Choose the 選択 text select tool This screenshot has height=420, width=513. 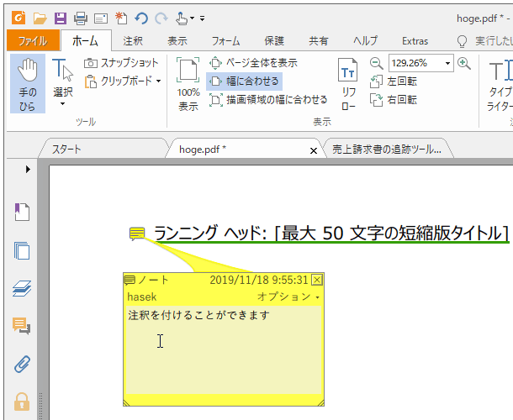pos(62,78)
